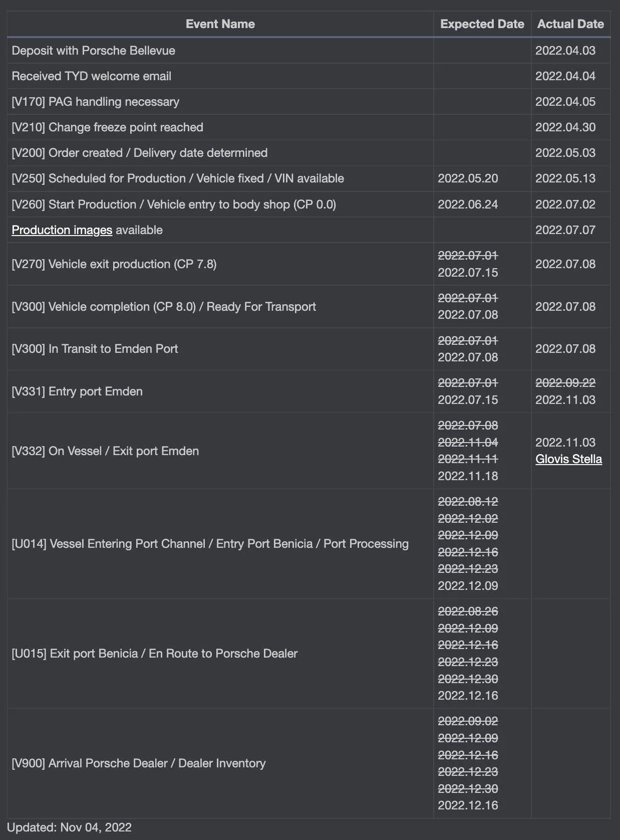The image size is (620, 840).
Task: Select the U014 Vessel Entering Port Channel event
Action: tap(210, 544)
